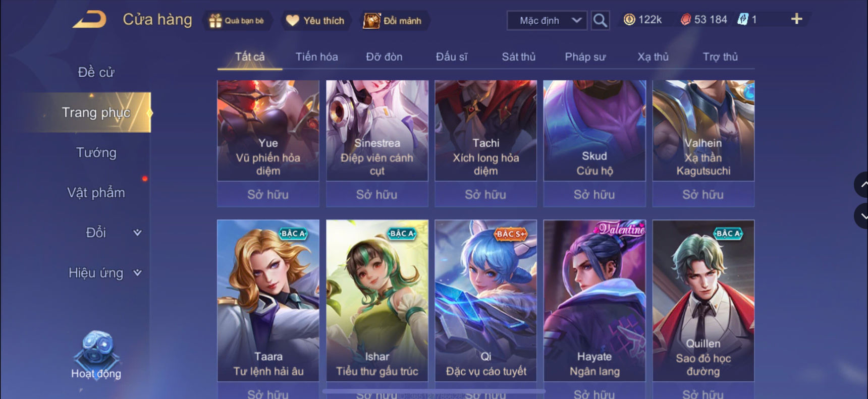868x399 pixels.
Task: Switch to the Pháp sư tab
Action: point(585,56)
